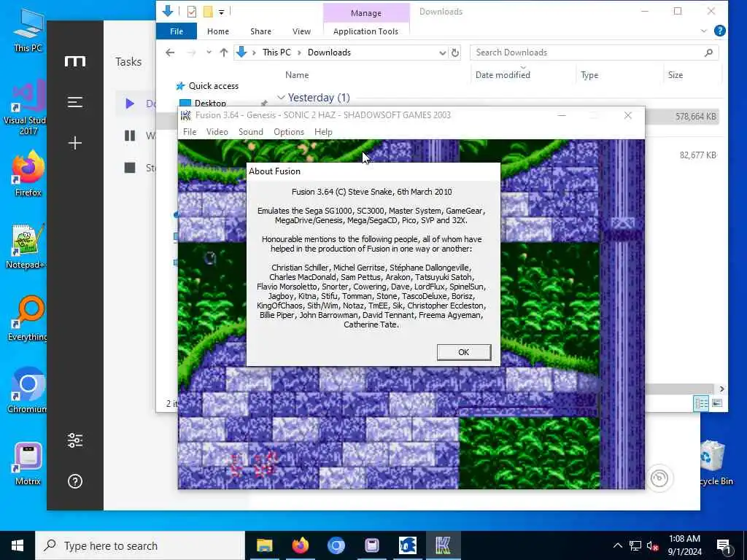The height and width of the screenshot is (560, 747).
Task: Select the 578,664 KB file row
Action: point(681,117)
